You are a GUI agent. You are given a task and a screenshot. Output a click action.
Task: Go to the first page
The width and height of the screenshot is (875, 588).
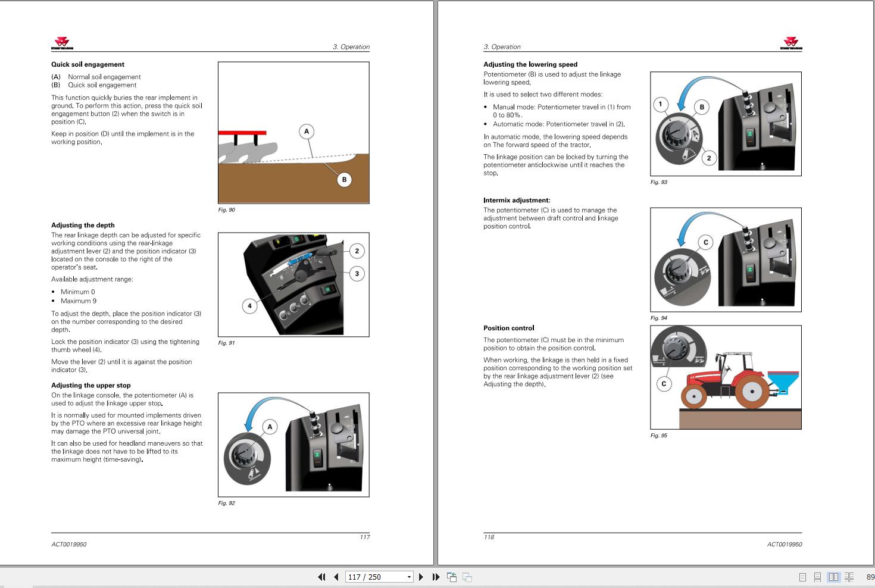[322, 577]
